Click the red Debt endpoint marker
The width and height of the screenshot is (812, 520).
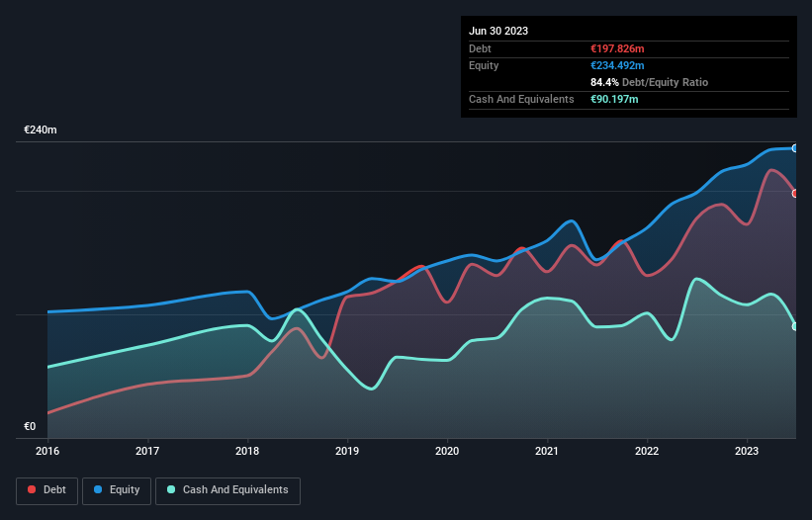(x=795, y=194)
